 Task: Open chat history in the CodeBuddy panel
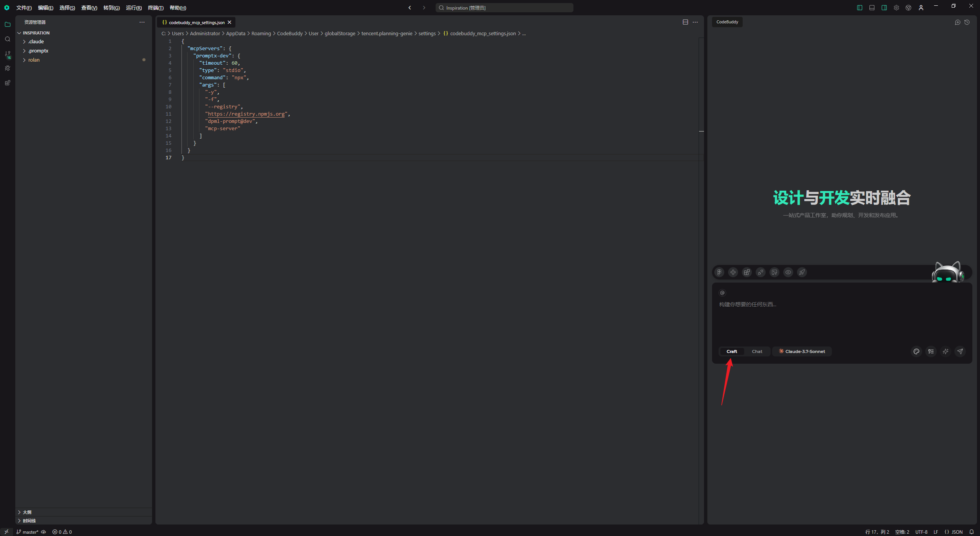(x=967, y=22)
